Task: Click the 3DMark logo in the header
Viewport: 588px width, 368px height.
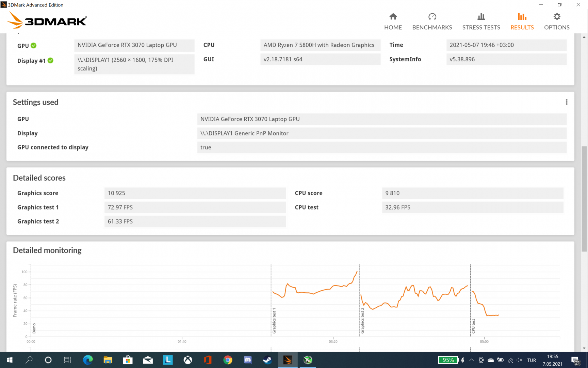Action: pyautogui.click(x=47, y=20)
